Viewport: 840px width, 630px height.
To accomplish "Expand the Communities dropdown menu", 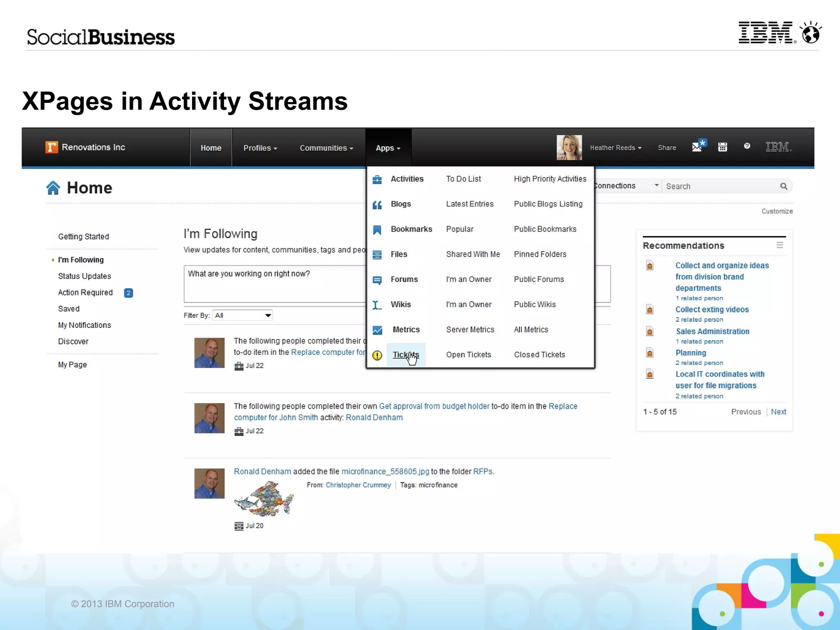I will pos(326,148).
